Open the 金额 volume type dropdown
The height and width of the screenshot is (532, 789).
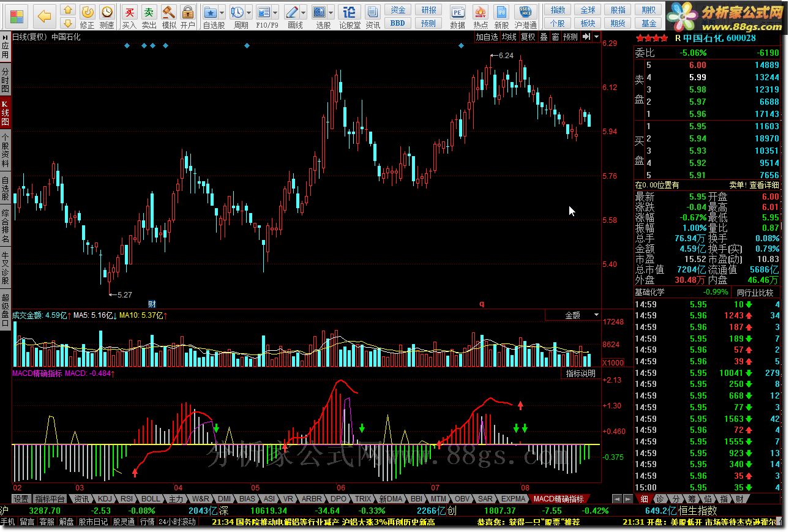point(574,315)
